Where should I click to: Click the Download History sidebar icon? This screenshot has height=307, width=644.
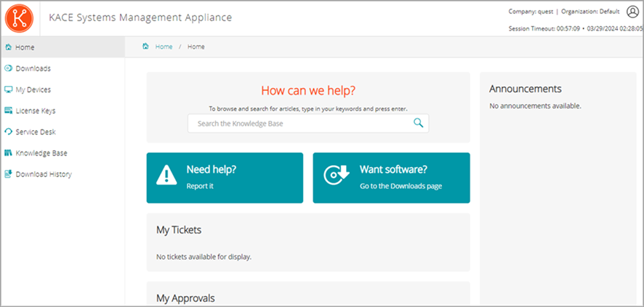8,174
